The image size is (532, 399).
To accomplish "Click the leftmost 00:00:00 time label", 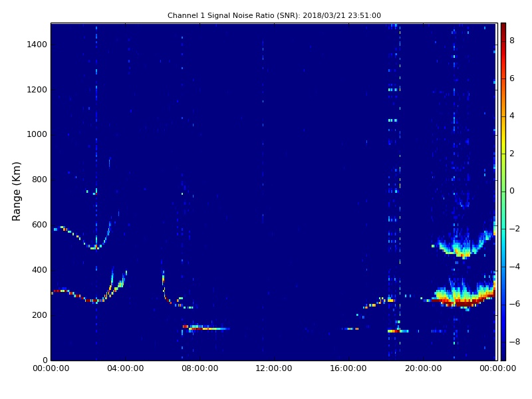I will tap(51, 368).
